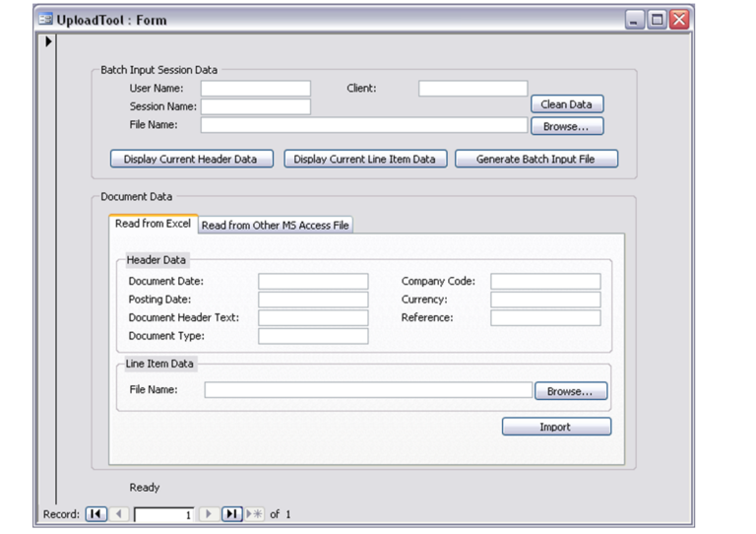Click the User Name: label
The width and height of the screenshot is (756, 534).
(x=157, y=89)
